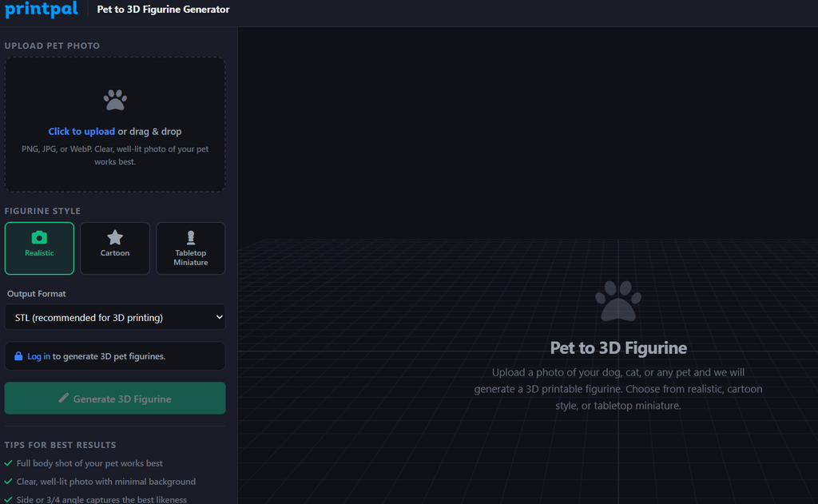Viewport: 818px width, 504px height.
Task: Click the 'FIGURINE STYLE' label
Action: (43, 212)
